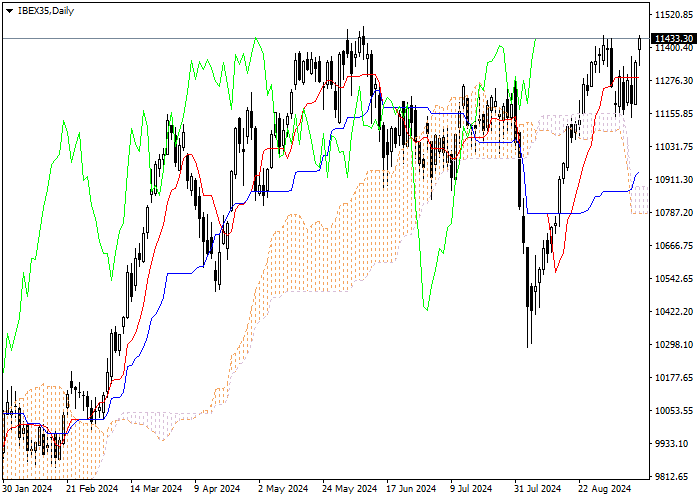Click the 9933.10 price axis label

coord(674,444)
